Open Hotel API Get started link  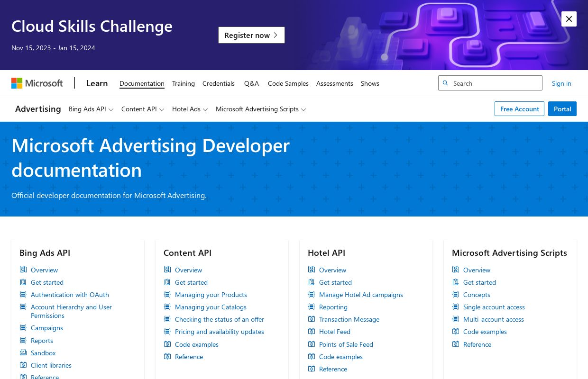pos(335,282)
